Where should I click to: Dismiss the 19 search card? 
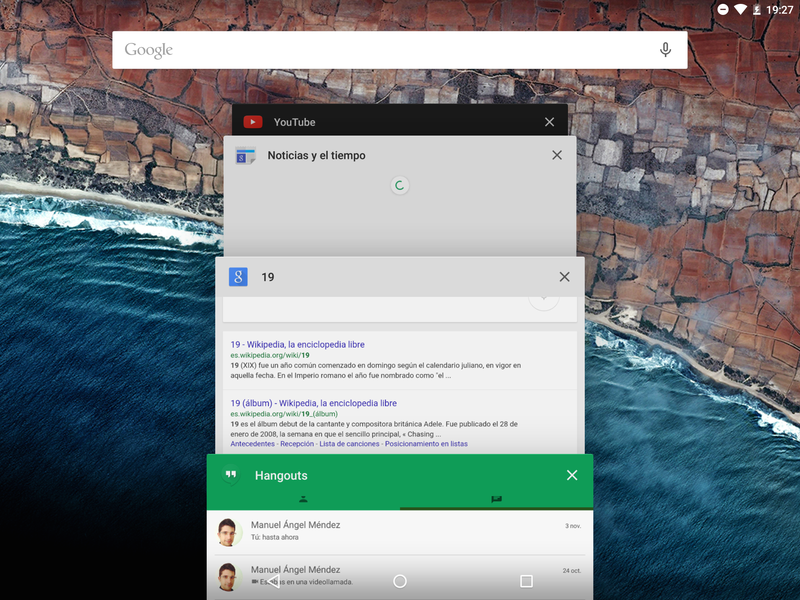[x=564, y=277]
